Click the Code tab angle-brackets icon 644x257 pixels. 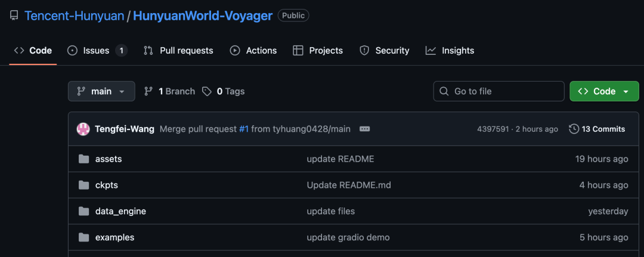pyautogui.click(x=19, y=51)
